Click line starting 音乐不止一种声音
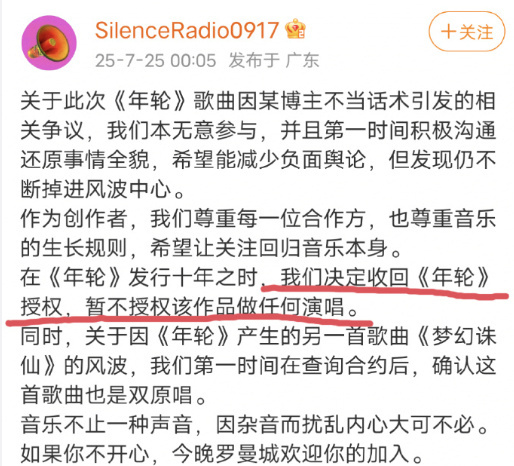The image size is (514, 466). [x=255, y=424]
